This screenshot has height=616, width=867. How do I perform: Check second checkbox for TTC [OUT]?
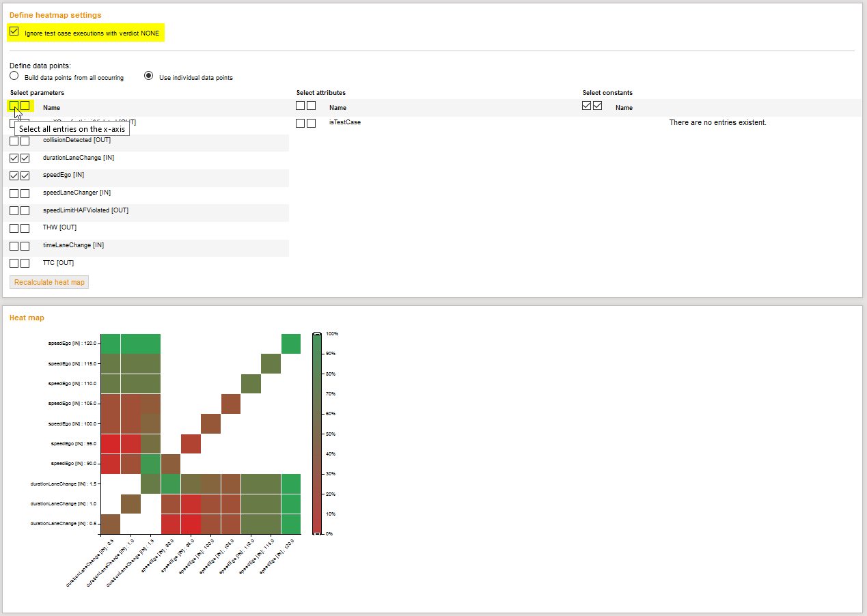[x=25, y=264]
